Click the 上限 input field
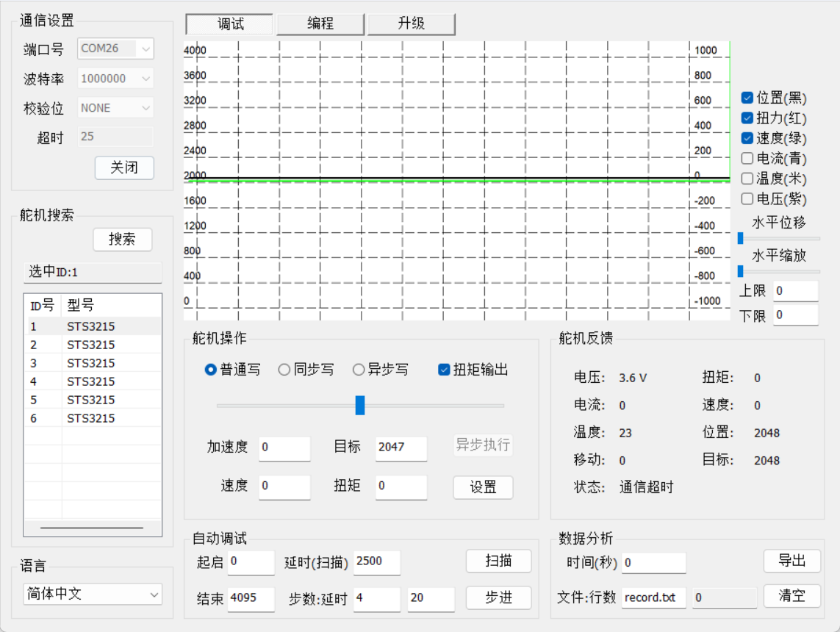 coord(795,291)
